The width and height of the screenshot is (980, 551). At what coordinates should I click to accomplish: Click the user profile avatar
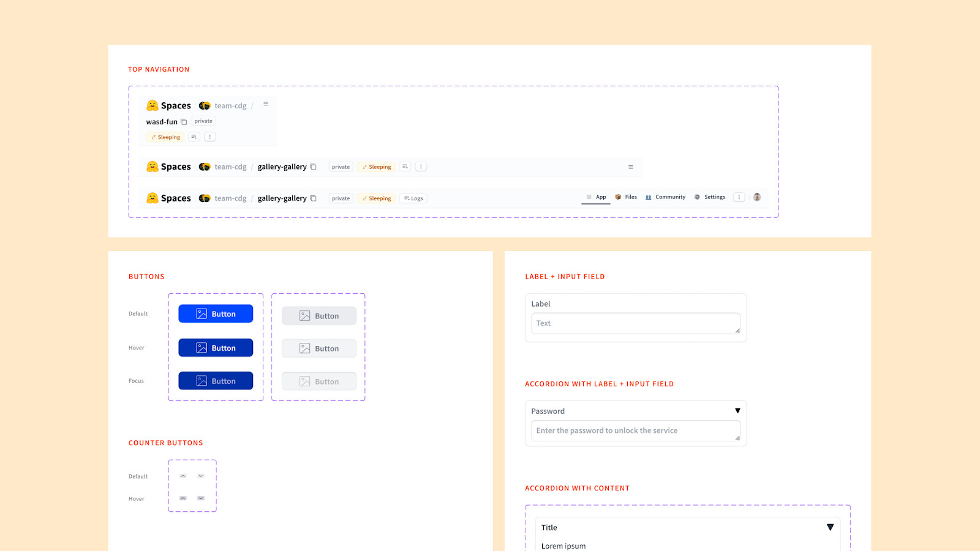tap(757, 197)
